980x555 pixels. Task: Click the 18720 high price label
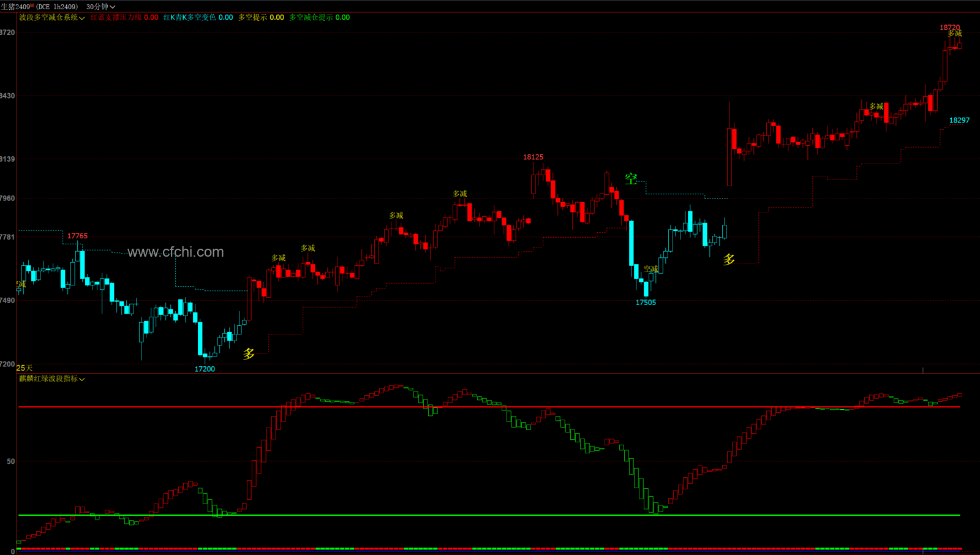[950, 28]
